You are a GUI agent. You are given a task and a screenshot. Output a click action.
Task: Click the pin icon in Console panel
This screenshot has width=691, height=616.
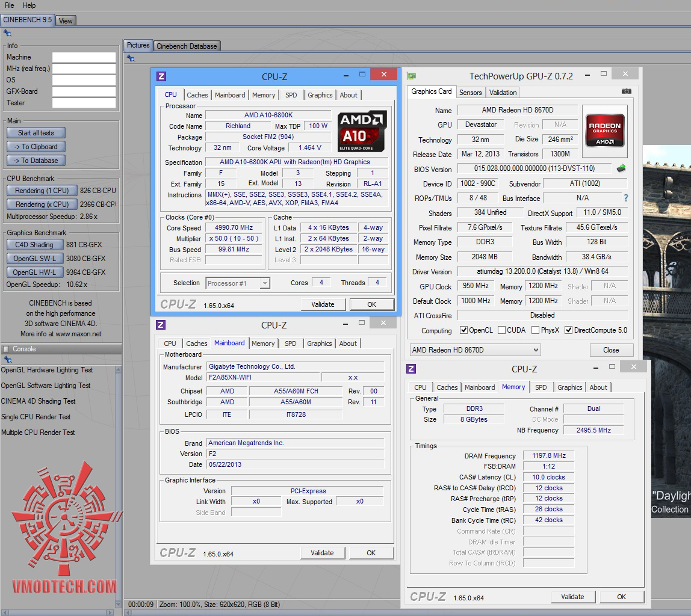click(x=7, y=360)
